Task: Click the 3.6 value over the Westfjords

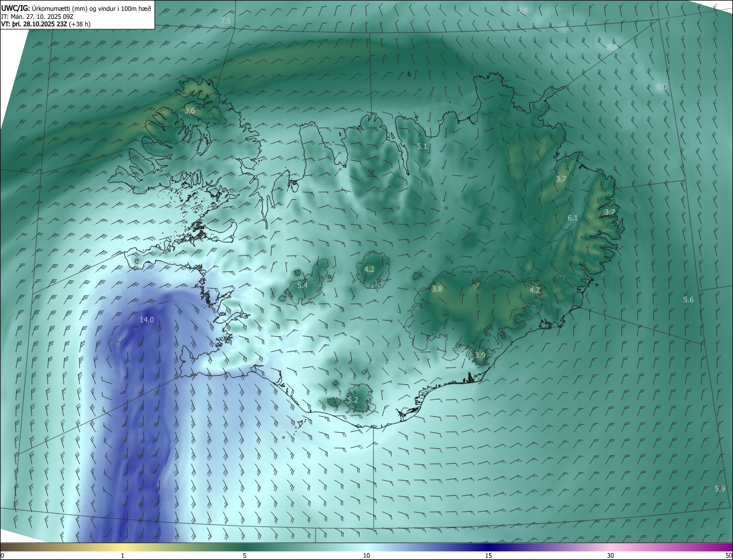Action: click(190, 111)
